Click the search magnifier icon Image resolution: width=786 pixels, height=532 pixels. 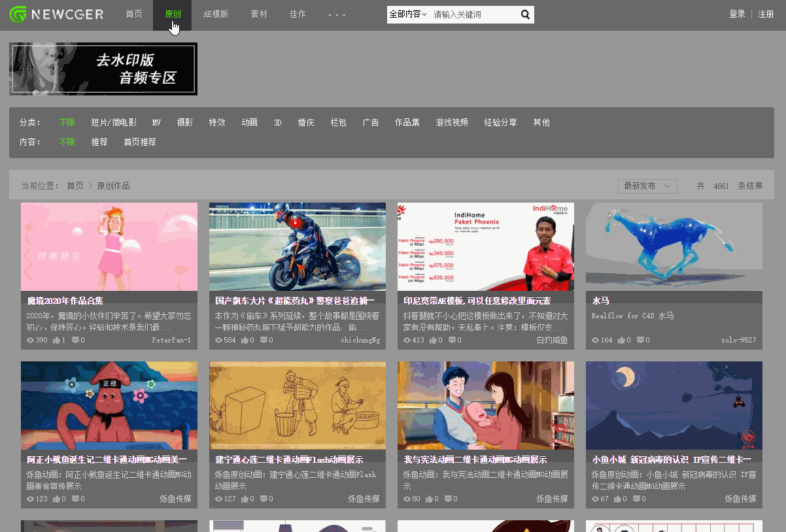pos(525,14)
